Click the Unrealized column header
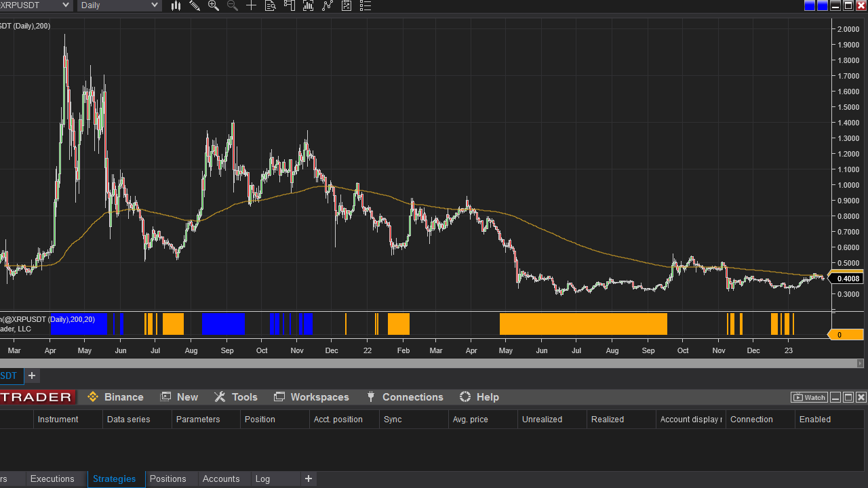Image resolution: width=868 pixels, height=488 pixels. point(552,420)
